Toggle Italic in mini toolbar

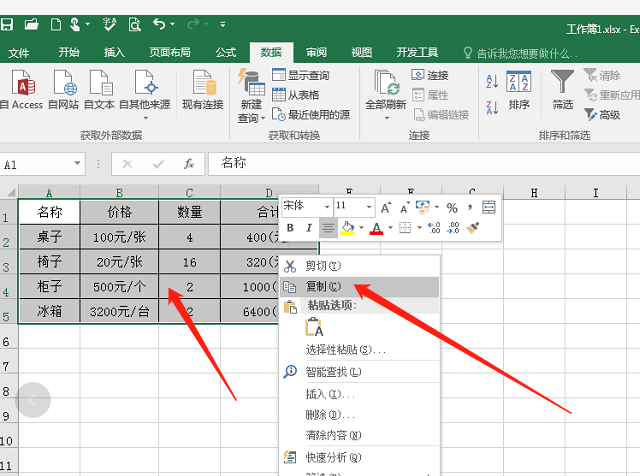pyautogui.click(x=309, y=228)
